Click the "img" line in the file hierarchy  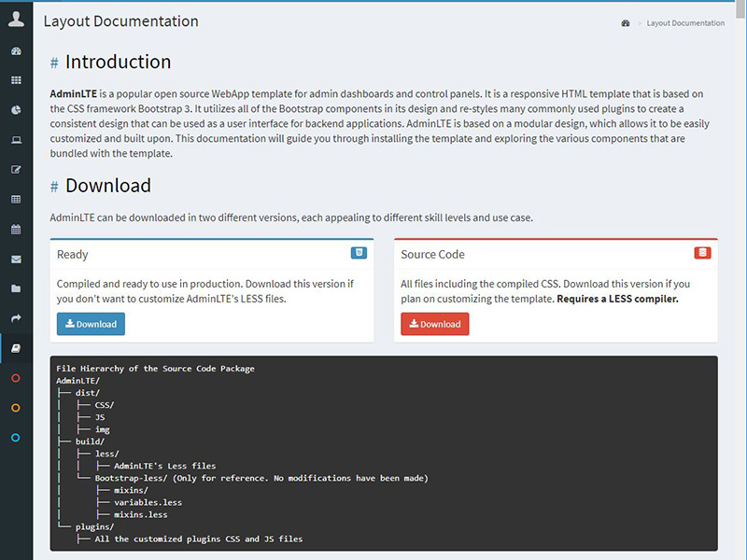point(102,429)
